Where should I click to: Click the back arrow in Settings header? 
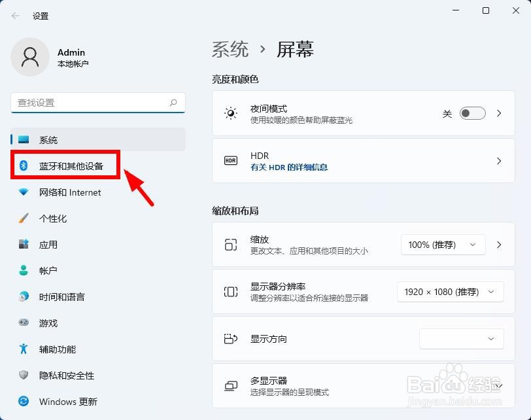coord(16,16)
